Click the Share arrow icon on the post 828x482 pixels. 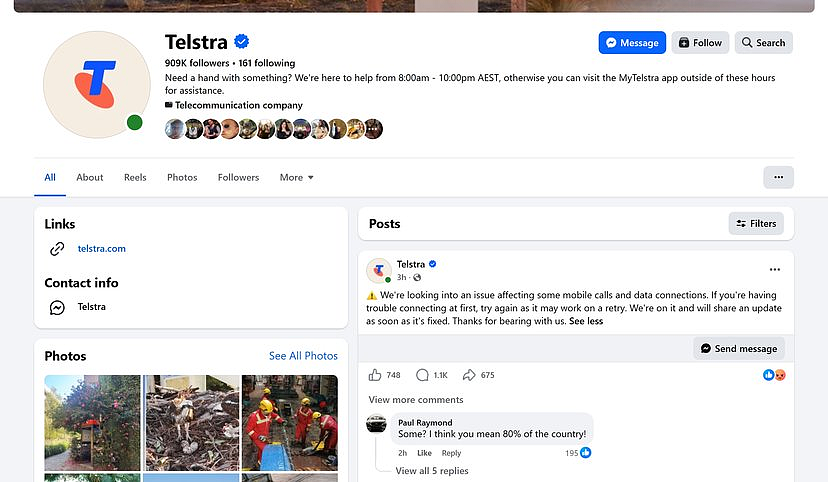pyautogui.click(x=469, y=375)
